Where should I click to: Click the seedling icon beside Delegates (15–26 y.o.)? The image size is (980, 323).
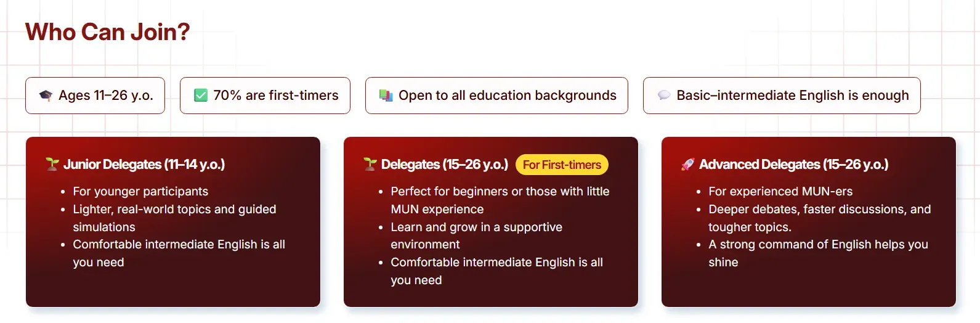[x=370, y=164]
